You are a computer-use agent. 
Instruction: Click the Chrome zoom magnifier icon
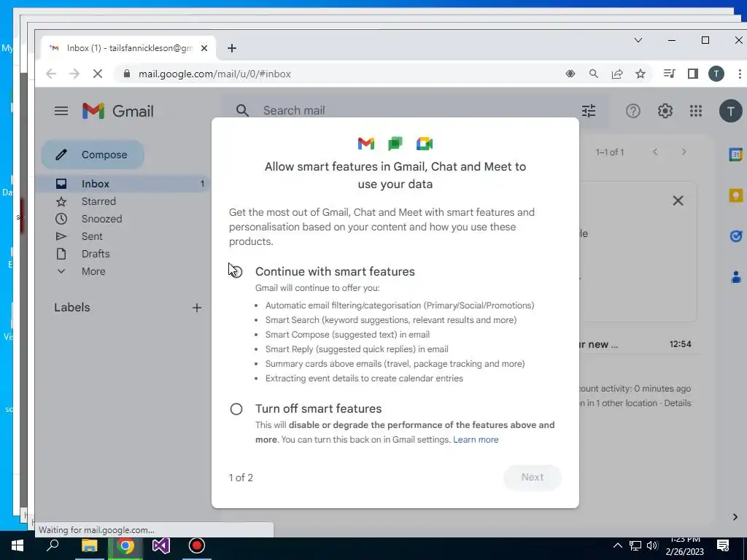tap(594, 74)
